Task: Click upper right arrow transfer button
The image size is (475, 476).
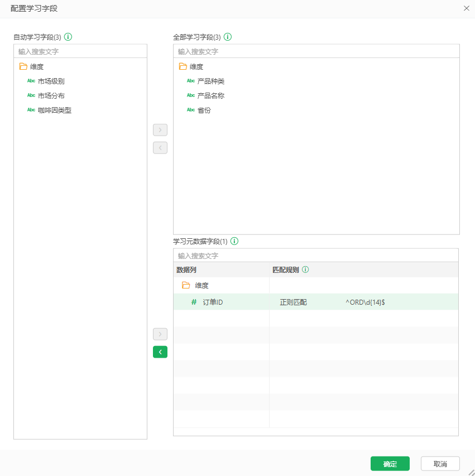Action: [160, 130]
